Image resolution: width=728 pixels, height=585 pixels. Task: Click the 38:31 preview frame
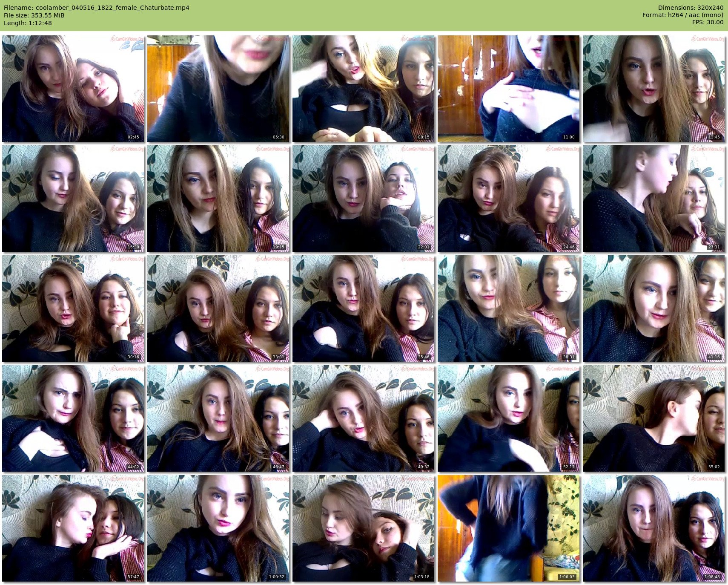click(509, 308)
